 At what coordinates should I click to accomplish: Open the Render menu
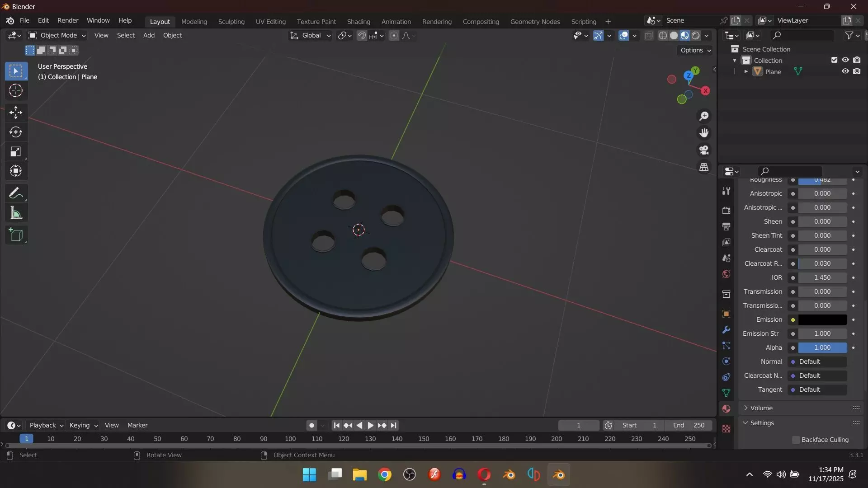(x=68, y=20)
